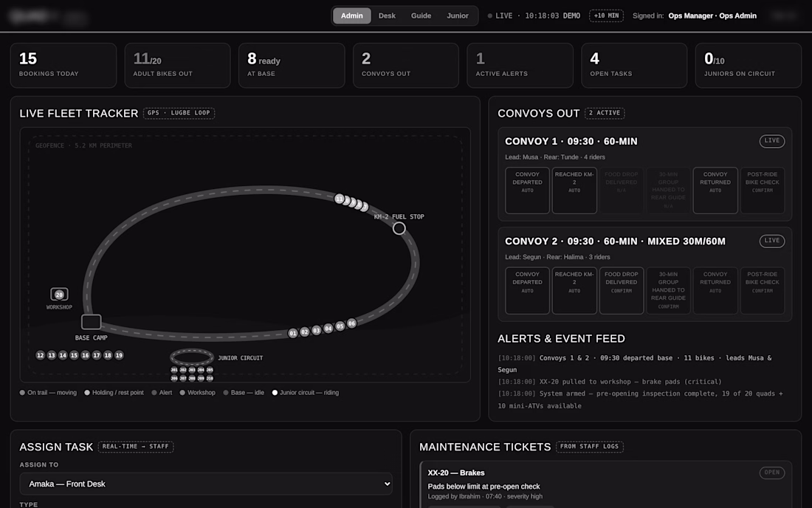Select the Base Camp square marker
Image resolution: width=812 pixels, height=508 pixels.
(91, 322)
